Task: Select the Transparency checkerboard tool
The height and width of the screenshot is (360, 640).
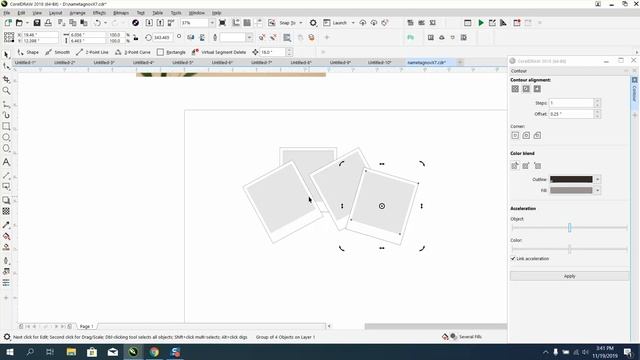Action: click(x=6, y=211)
